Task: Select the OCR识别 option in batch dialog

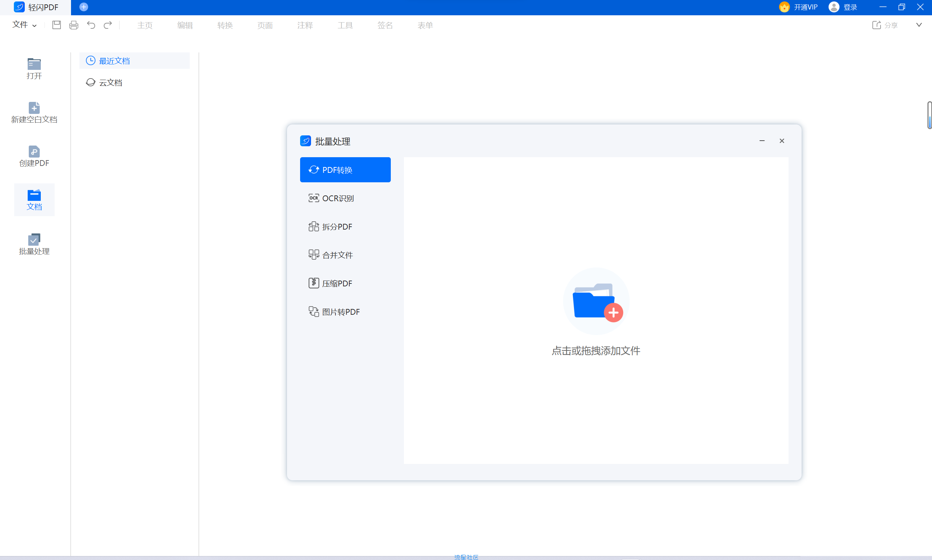Action: click(x=338, y=198)
